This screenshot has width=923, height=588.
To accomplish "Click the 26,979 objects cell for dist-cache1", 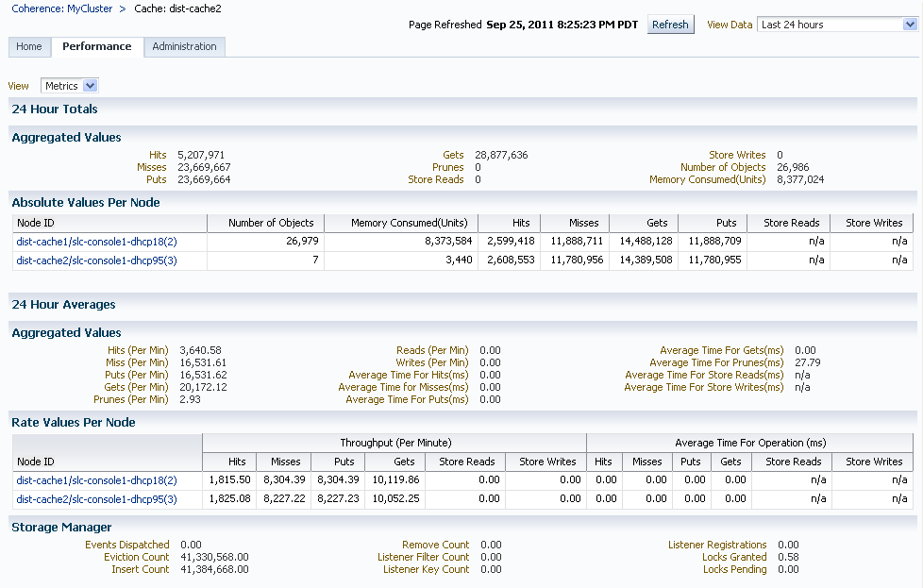I will pyautogui.click(x=265, y=242).
